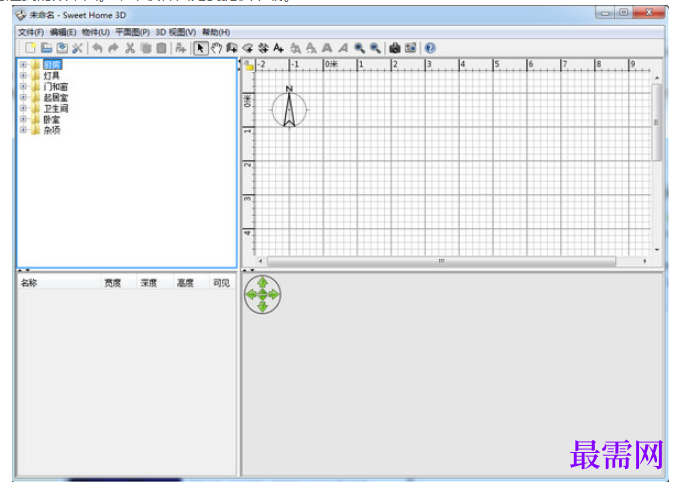Click the lock icon at the ruler corner
This screenshot has height=486, width=682.
pyautogui.click(x=249, y=65)
